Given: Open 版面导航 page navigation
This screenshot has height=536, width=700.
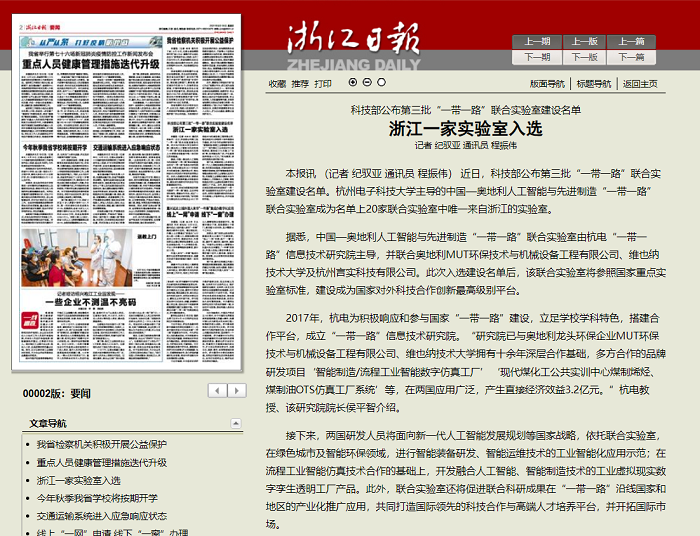Looking at the screenshot, I should point(547,83).
